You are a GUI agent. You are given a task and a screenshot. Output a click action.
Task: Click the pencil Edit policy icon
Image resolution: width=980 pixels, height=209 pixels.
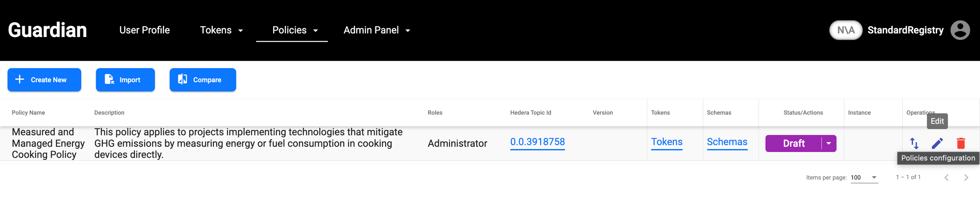(x=937, y=143)
